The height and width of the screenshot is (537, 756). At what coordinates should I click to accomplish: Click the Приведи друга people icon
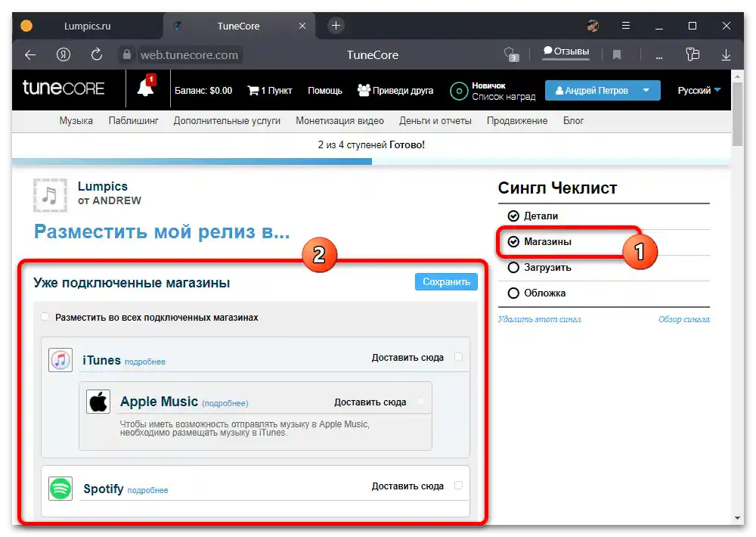click(x=364, y=90)
